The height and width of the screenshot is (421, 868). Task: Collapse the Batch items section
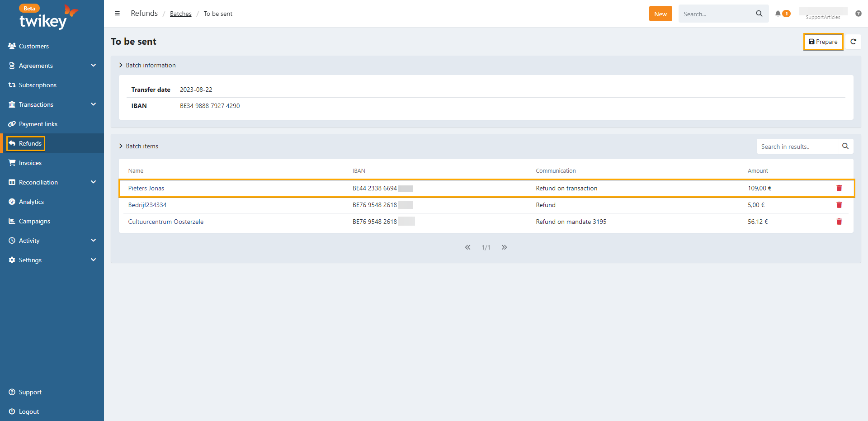[121, 146]
